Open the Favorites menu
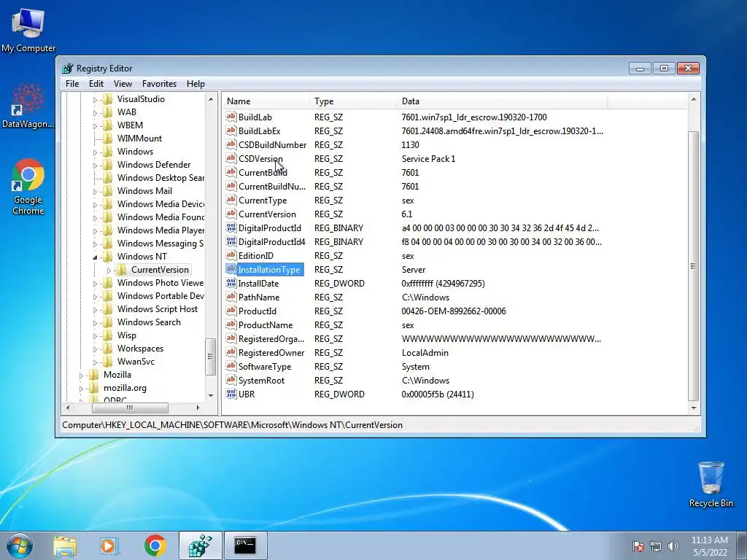The height and width of the screenshot is (560, 747). (159, 83)
